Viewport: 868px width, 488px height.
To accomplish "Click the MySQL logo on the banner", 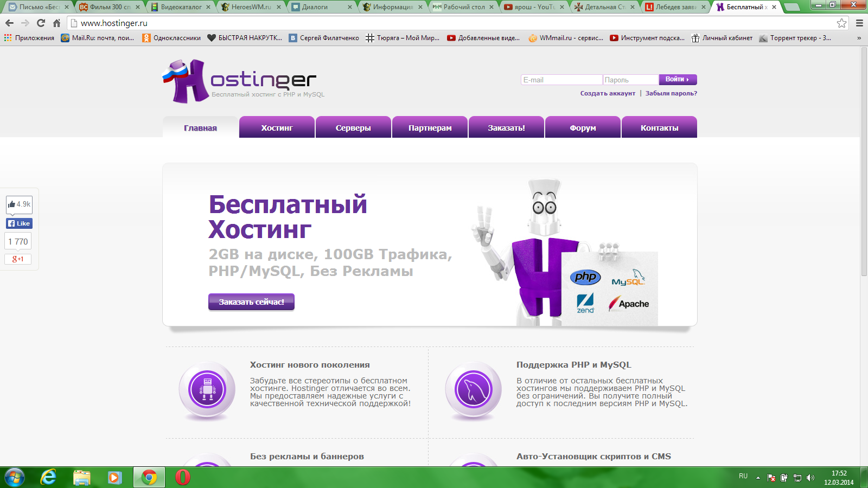I will (x=628, y=278).
